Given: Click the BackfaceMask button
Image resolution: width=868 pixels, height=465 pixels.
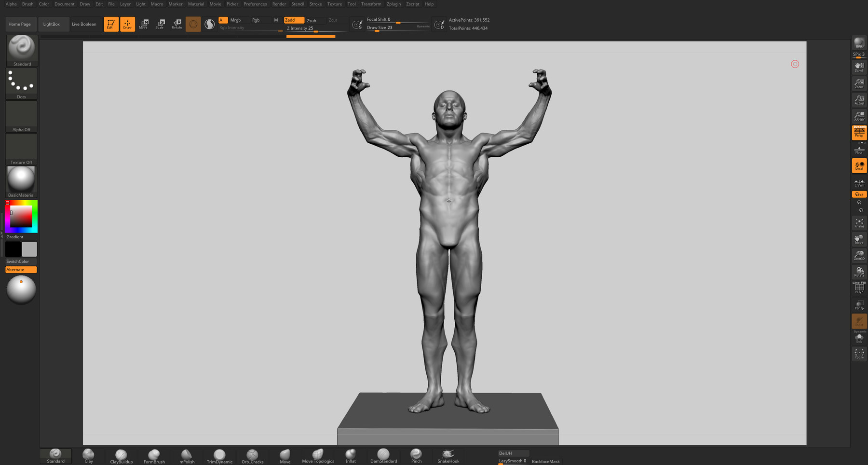Looking at the screenshot, I should (x=545, y=461).
